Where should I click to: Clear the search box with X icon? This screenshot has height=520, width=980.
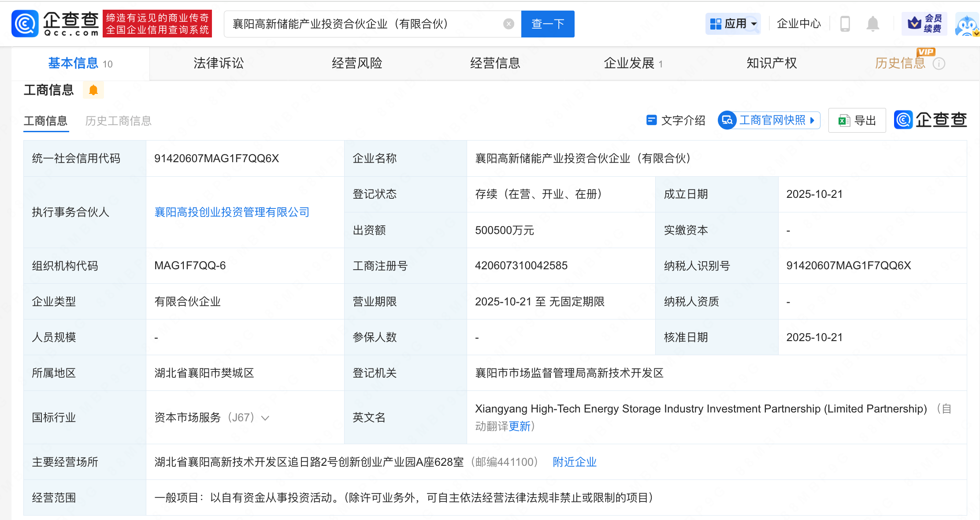point(509,24)
